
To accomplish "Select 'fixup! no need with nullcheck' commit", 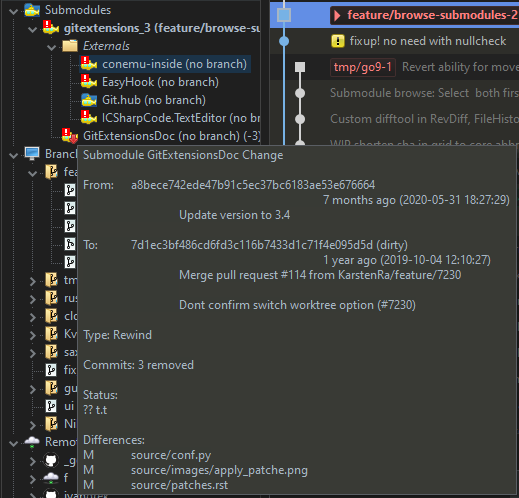I will 428,41.
